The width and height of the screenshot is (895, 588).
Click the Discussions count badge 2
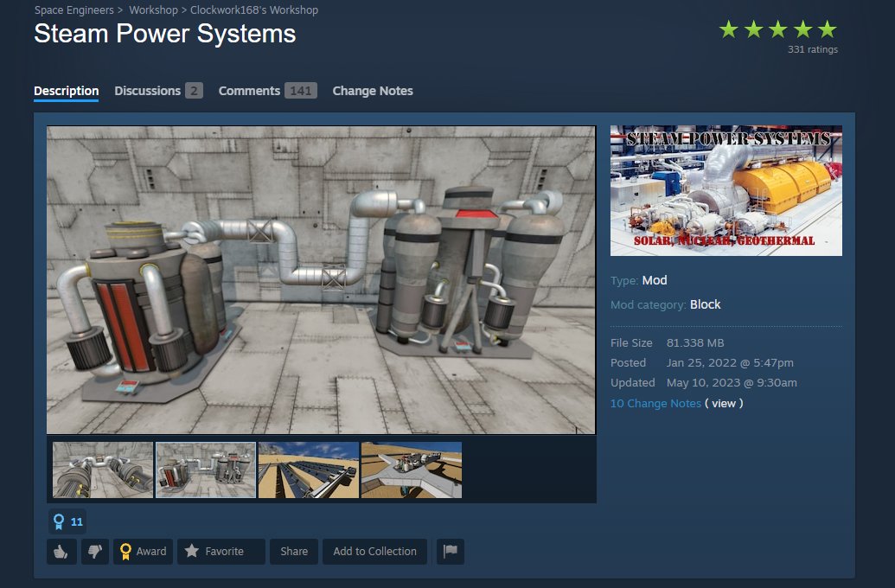tap(194, 91)
